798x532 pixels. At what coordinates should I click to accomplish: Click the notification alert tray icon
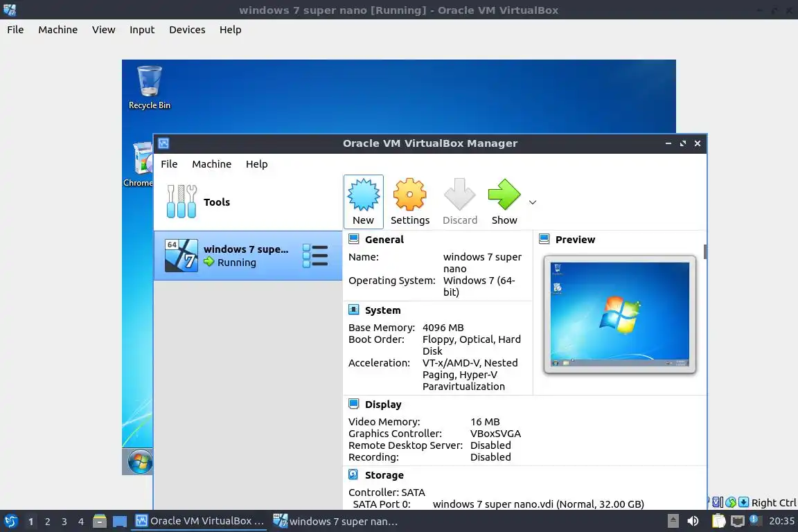click(x=755, y=520)
